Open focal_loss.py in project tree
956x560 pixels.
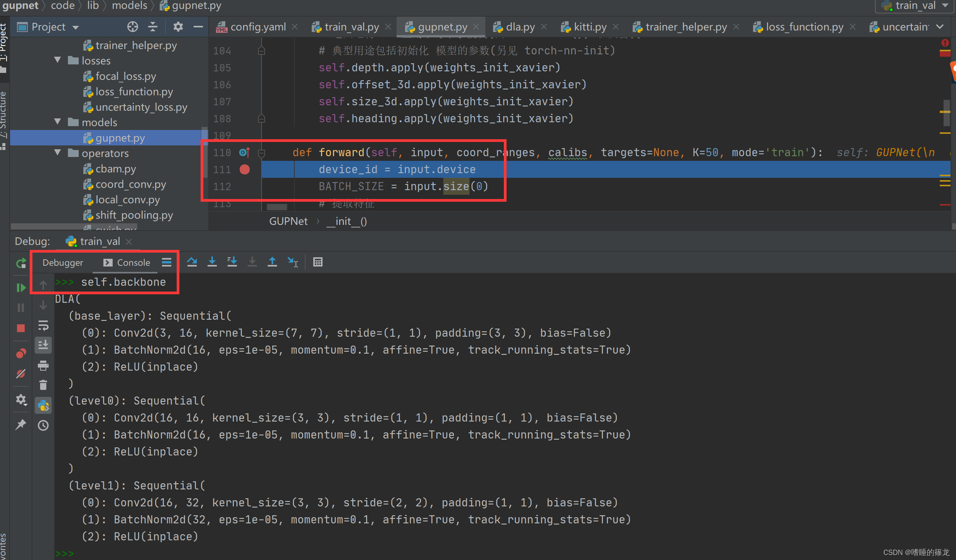click(125, 76)
